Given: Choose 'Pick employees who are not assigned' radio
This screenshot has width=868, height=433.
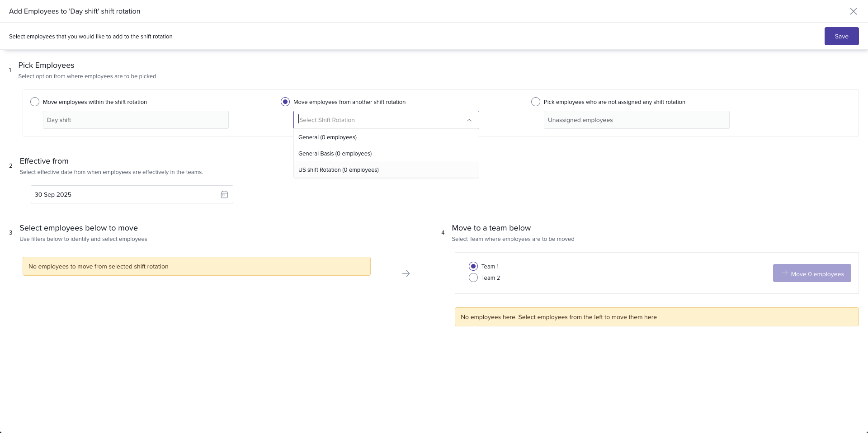Looking at the screenshot, I should click(536, 102).
